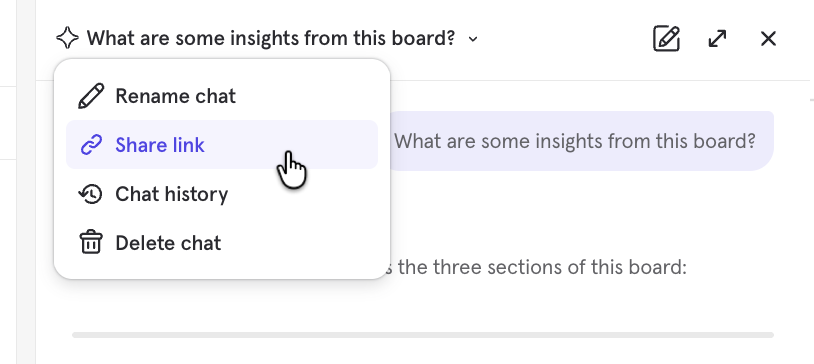Click the pencil icon next to Rename chat
This screenshot has width=814, height=364.
tap(91, 96)
